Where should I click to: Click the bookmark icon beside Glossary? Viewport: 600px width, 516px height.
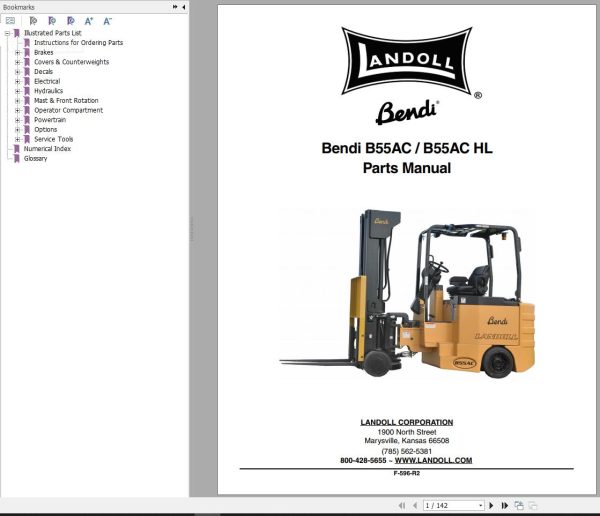coord(17,158)
